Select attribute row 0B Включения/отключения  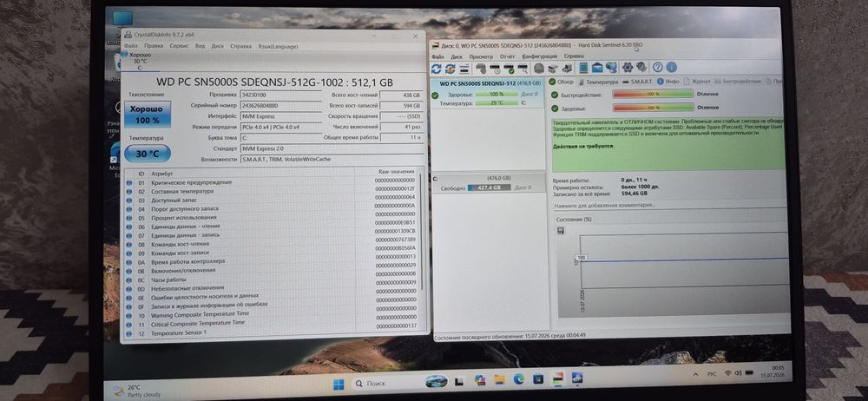(x=271, y=270)
